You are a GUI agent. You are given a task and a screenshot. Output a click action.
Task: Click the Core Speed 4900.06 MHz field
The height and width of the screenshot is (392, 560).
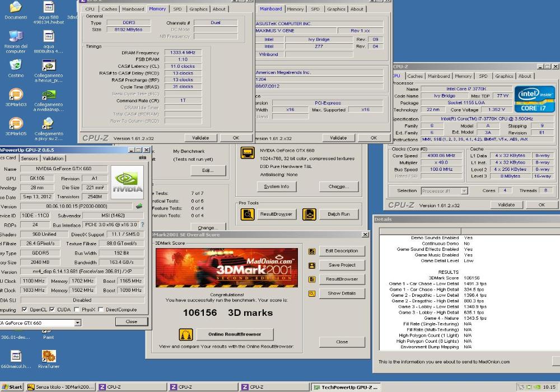441,156
